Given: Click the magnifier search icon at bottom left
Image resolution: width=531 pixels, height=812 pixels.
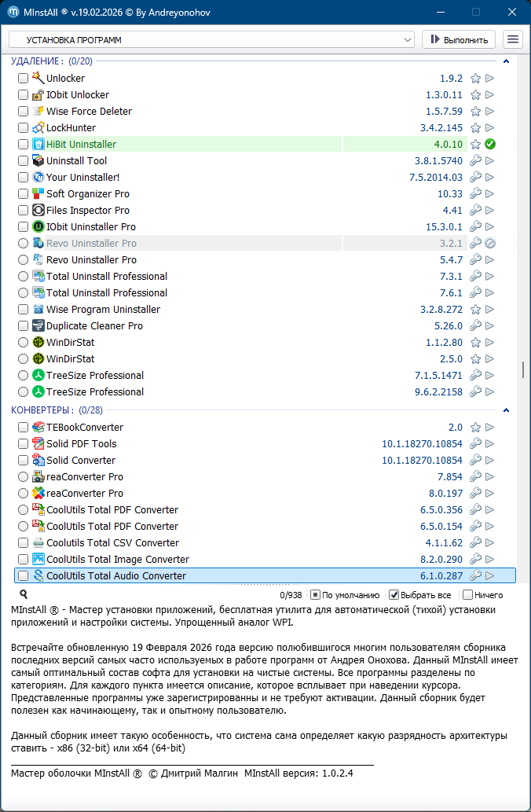Looking at the screenshot, I should point(24,595).
